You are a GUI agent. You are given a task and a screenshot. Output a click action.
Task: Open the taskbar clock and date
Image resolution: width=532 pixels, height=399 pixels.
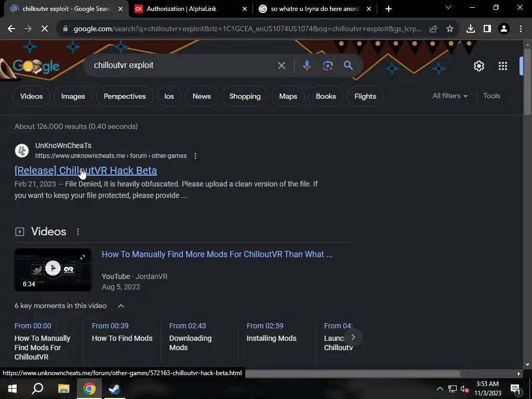pyautogui.click(x=487, y=389)
